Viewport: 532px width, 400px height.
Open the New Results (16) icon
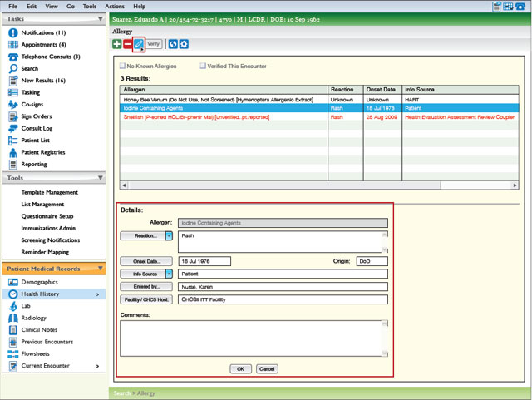click(13, 81)
